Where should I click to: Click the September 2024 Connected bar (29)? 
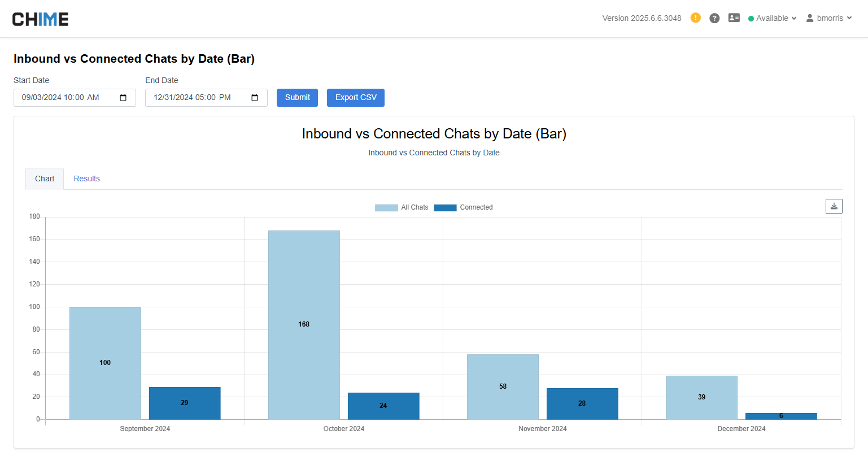tap(185, 403)
